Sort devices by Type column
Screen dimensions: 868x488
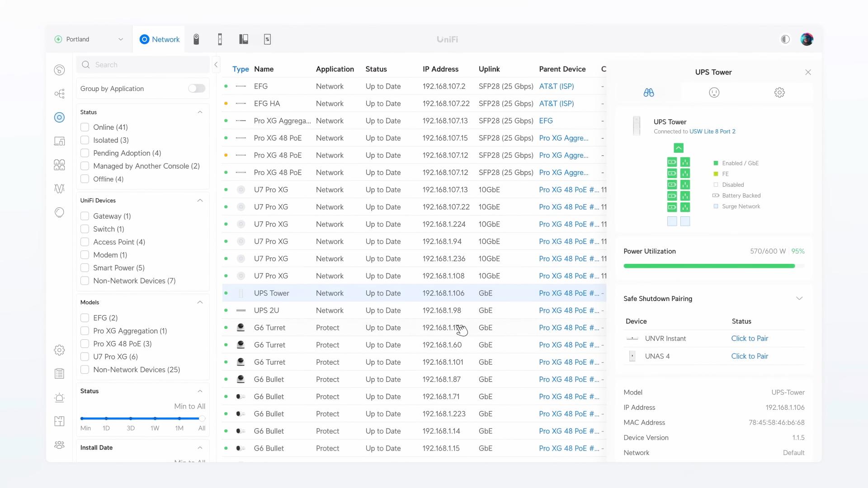(240, 69)
